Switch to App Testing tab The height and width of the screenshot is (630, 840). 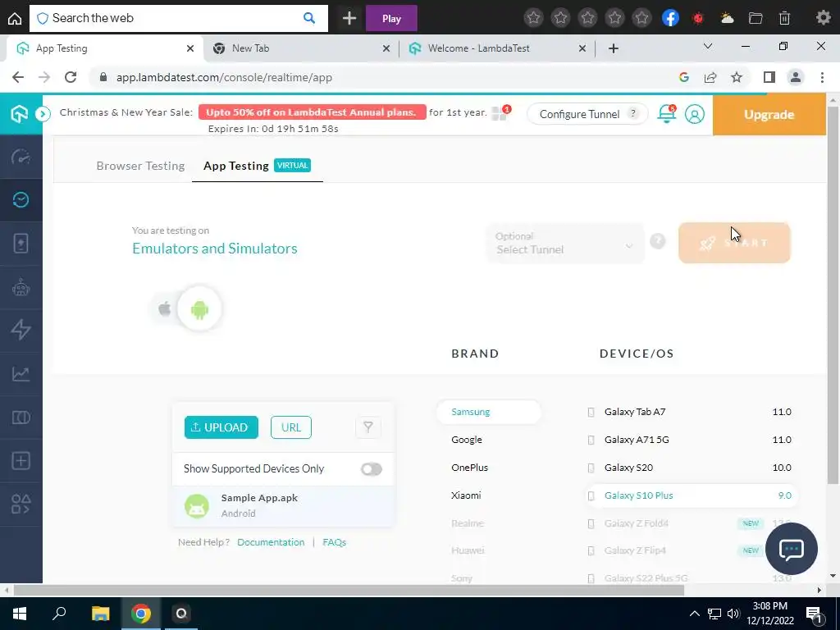[x=257, y=166]
